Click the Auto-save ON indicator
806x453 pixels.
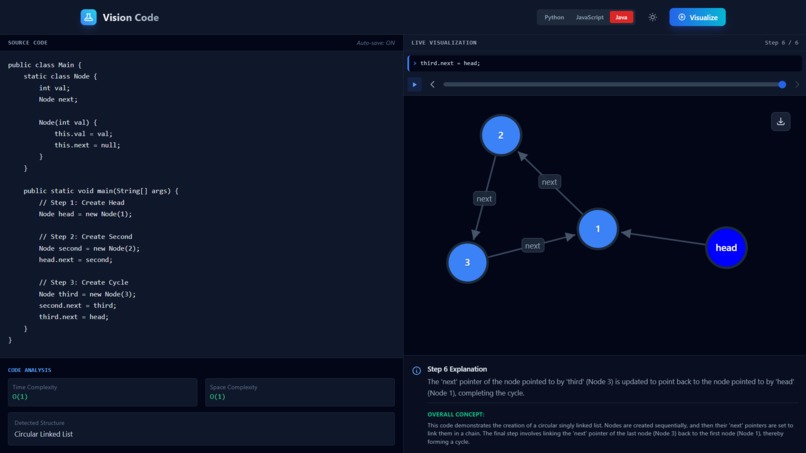point(375,43)
